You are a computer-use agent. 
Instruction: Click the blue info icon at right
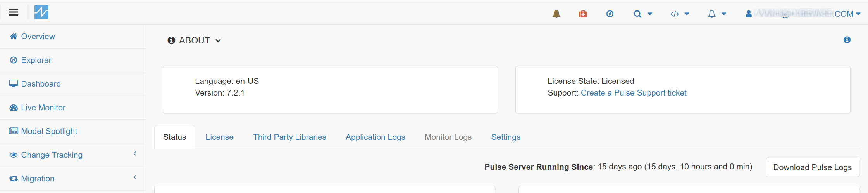coord(847,40)
